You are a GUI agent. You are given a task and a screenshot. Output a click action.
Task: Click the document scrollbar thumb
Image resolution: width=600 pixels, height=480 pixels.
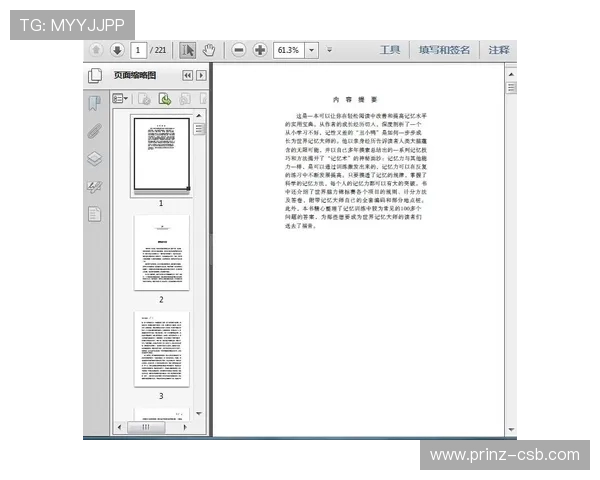511,88
